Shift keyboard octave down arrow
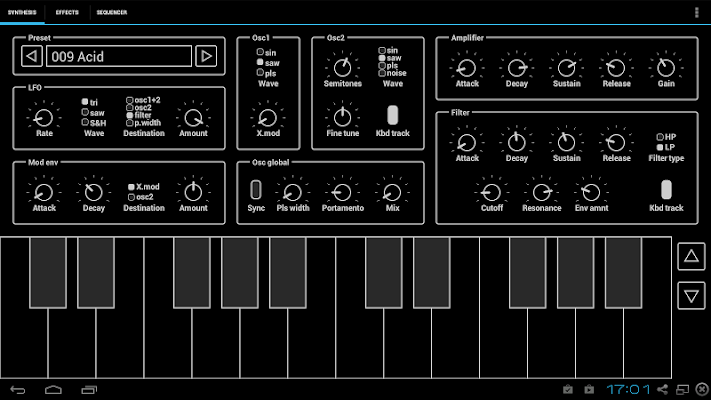 click(691, 296)
